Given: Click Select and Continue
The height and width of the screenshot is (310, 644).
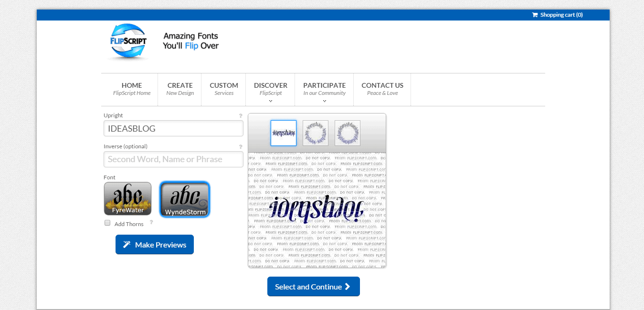Looking at the screenshot, I should (x=313, y=286).
